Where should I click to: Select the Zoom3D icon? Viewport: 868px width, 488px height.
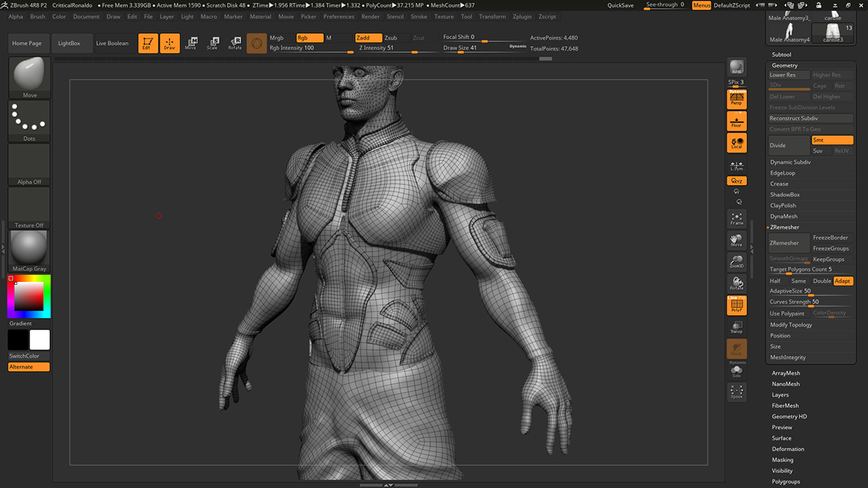[736, 262]
